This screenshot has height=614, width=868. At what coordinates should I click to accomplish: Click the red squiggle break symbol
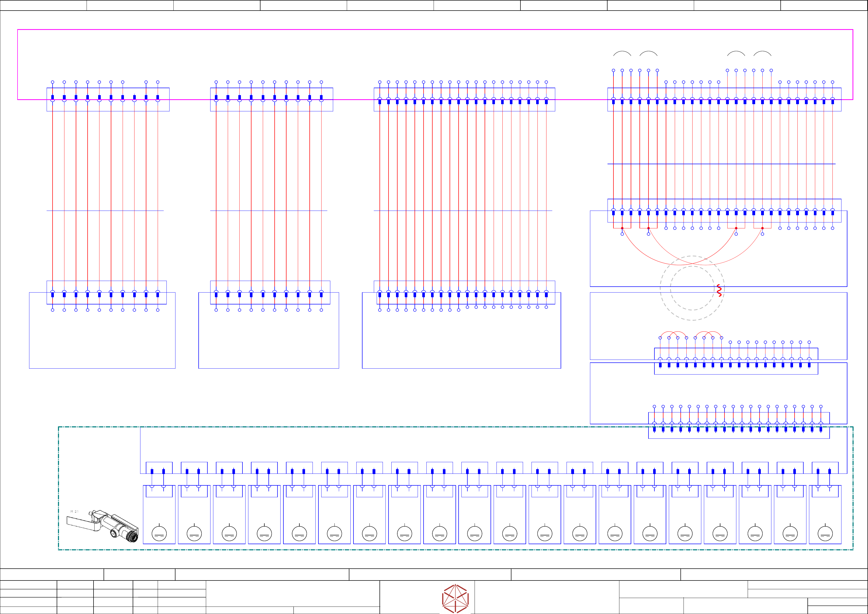[719, 290]
